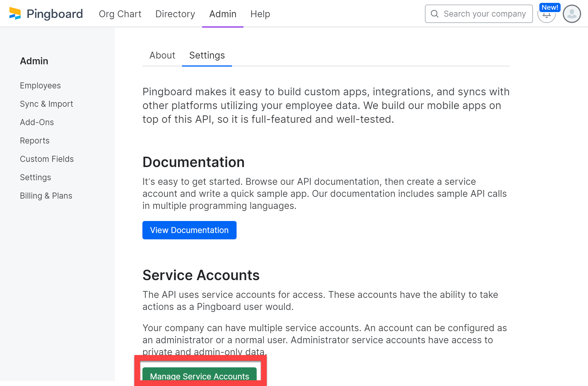Open Reports in the admin sidebar
The image size is (588, 386).
[x=35, y=141]
